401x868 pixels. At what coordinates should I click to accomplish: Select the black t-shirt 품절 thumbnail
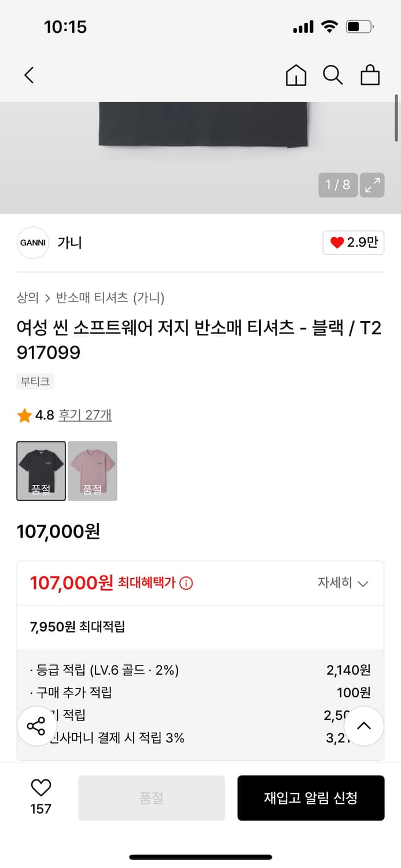click(41, 470)
